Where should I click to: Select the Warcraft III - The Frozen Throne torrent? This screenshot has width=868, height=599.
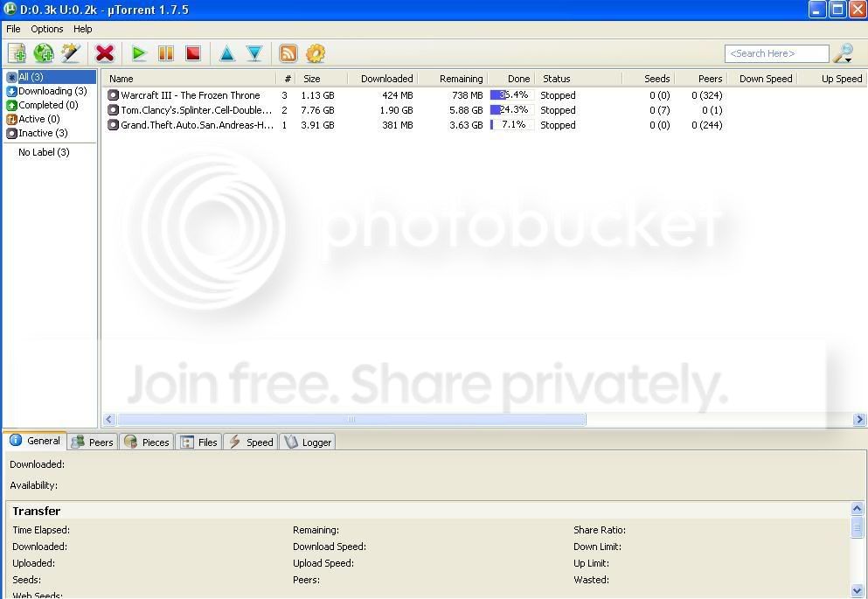point(191,95)
